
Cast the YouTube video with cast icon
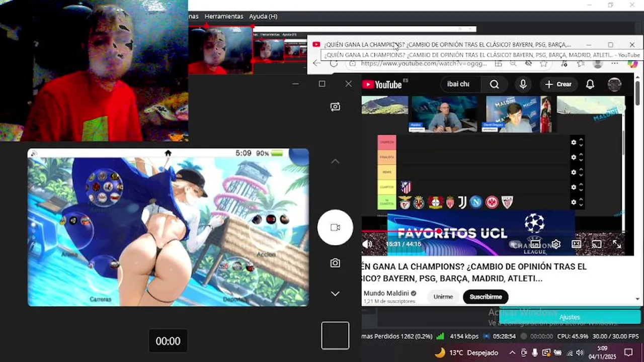(597, 244)
